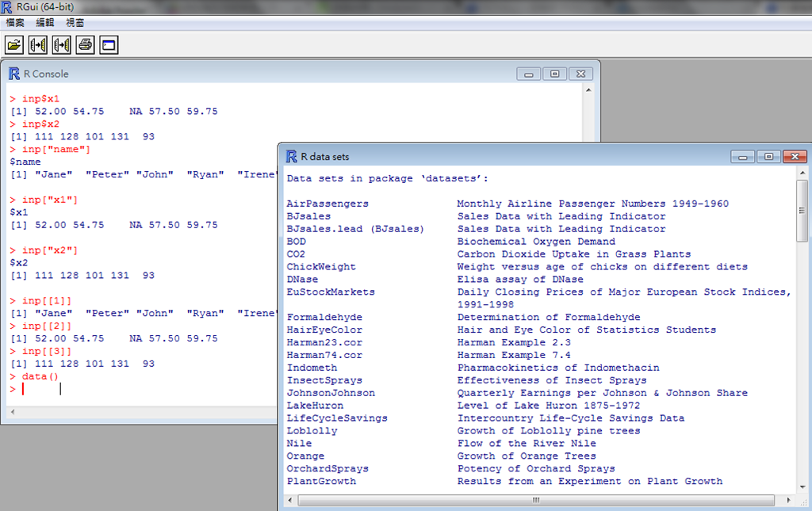Click the return focus to Console icon
The height and width of the screenshot is (511, 812).
pos(109,45)
